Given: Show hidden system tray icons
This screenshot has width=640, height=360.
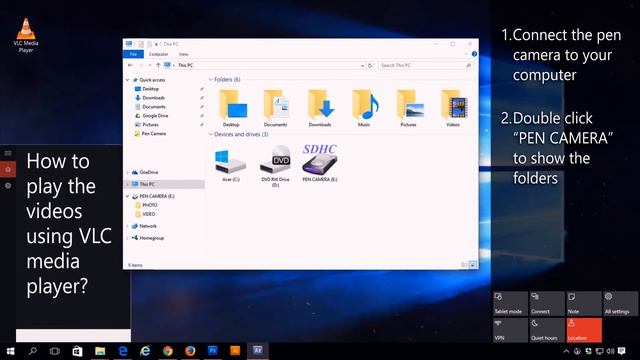Looking at the screenshot, I should [566, 351].
